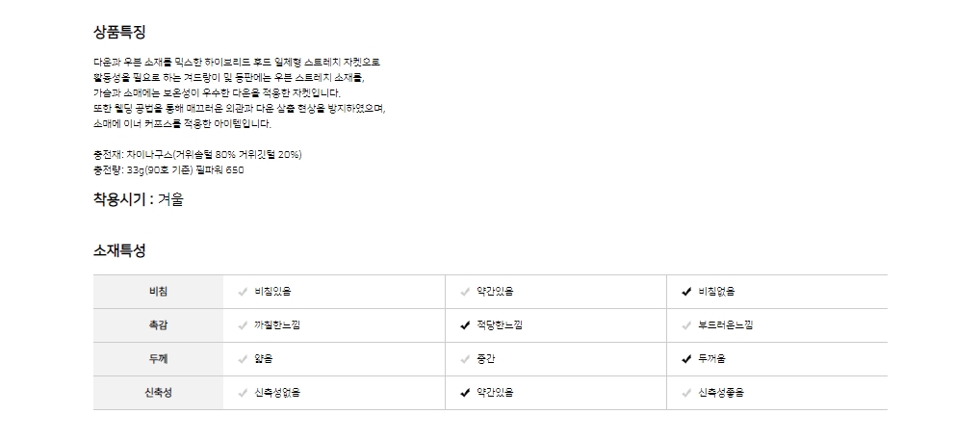Click the 소재특성 section heading
Image resolution: width=980 pixels, height=440 pixels.
coord(119,250)
